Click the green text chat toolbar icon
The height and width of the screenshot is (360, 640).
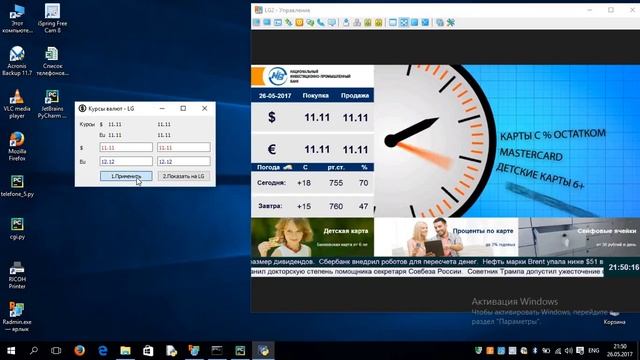(x=310, y=22)
